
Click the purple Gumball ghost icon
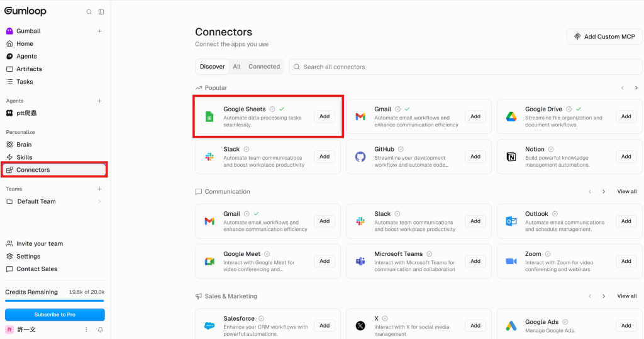click(x=9, y=31)
